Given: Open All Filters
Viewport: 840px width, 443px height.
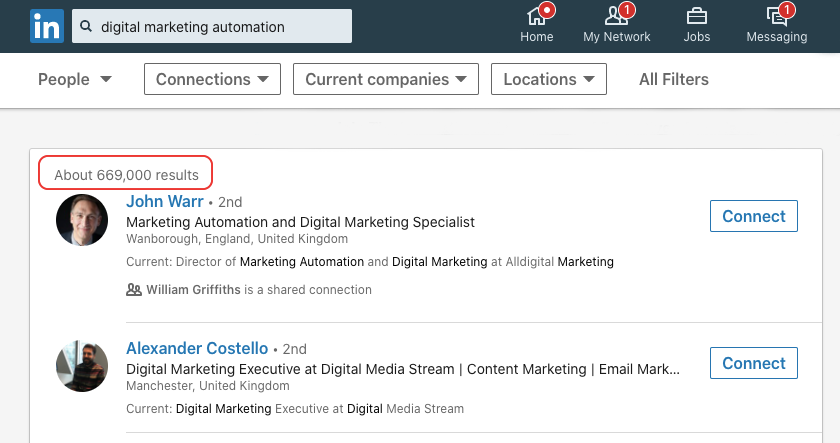Looking at the screenshot, I should (673, 79).
